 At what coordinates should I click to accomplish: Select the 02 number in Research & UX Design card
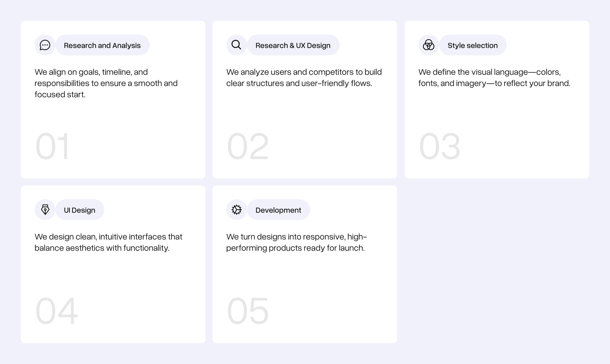coord(248,146)
